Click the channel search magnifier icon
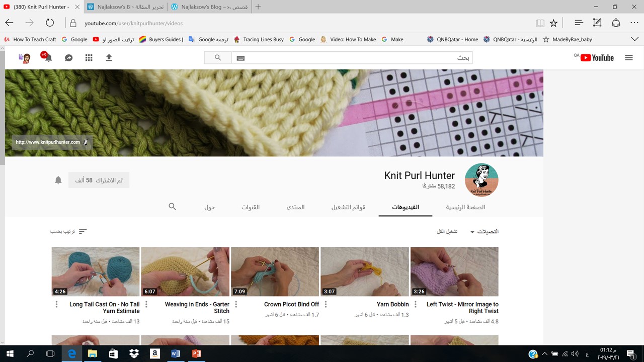 click(173, 207)
